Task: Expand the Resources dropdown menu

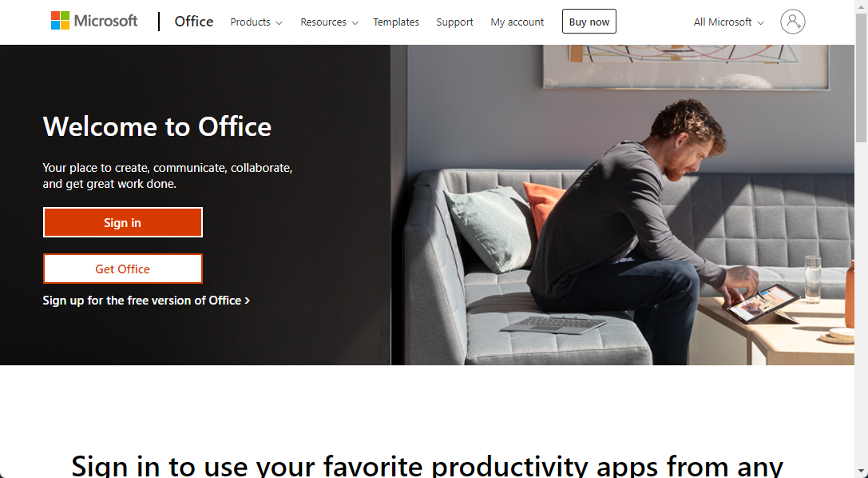Action: click(329, 22)
